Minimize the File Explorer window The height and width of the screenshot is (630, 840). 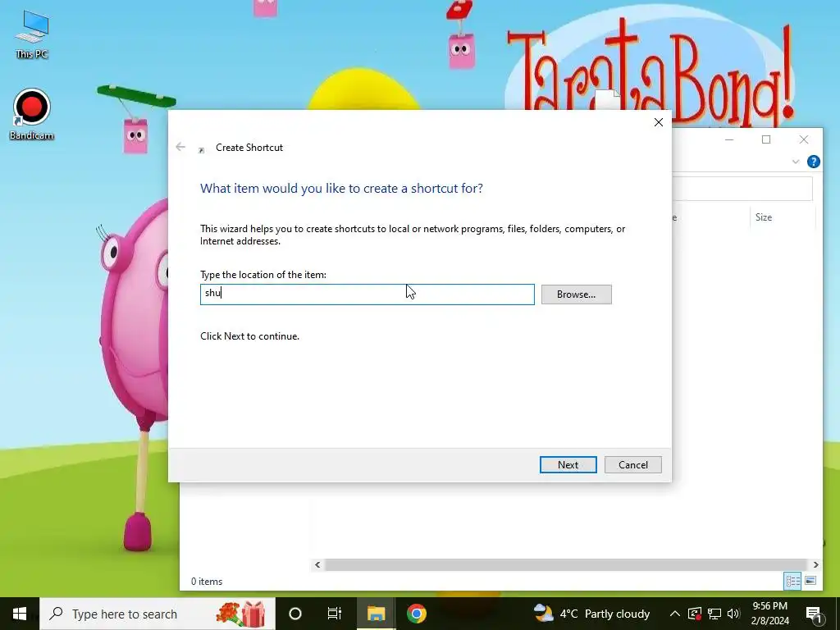click(729, 139)
